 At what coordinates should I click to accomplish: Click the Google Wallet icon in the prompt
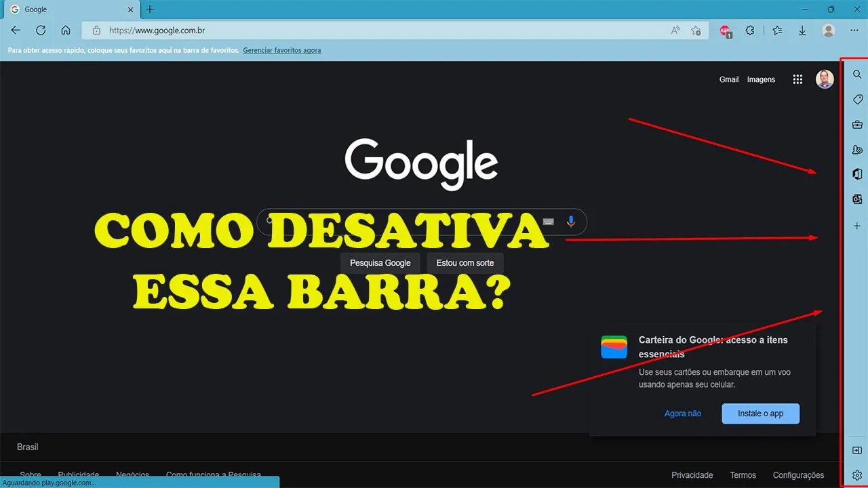[x=614, y=347]
